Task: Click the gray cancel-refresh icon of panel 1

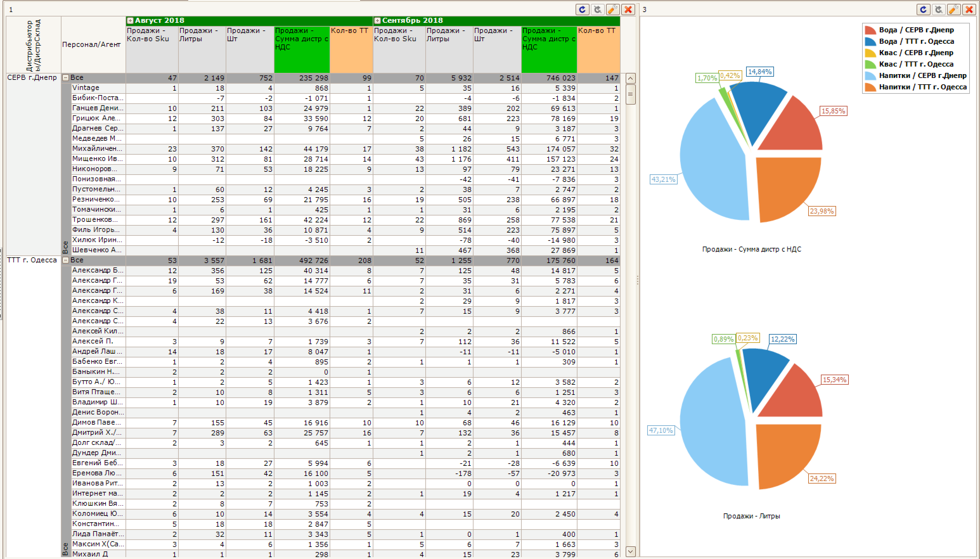Action: (598, 9)
